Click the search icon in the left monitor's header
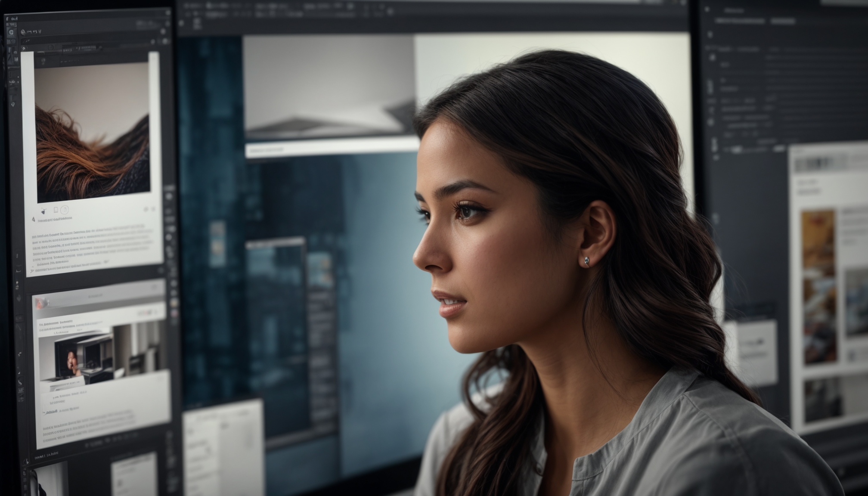 click(23, 32)
